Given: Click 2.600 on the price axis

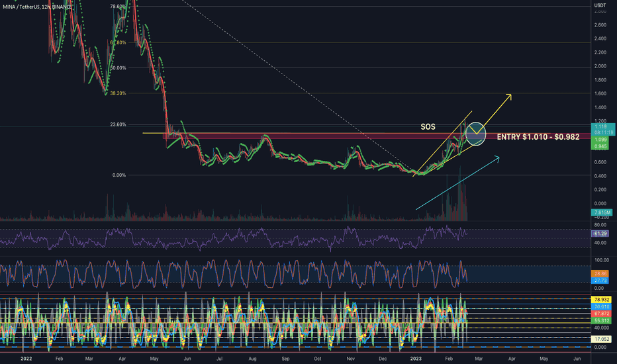Looking at the screenshot, I should [x=600, y=24].
